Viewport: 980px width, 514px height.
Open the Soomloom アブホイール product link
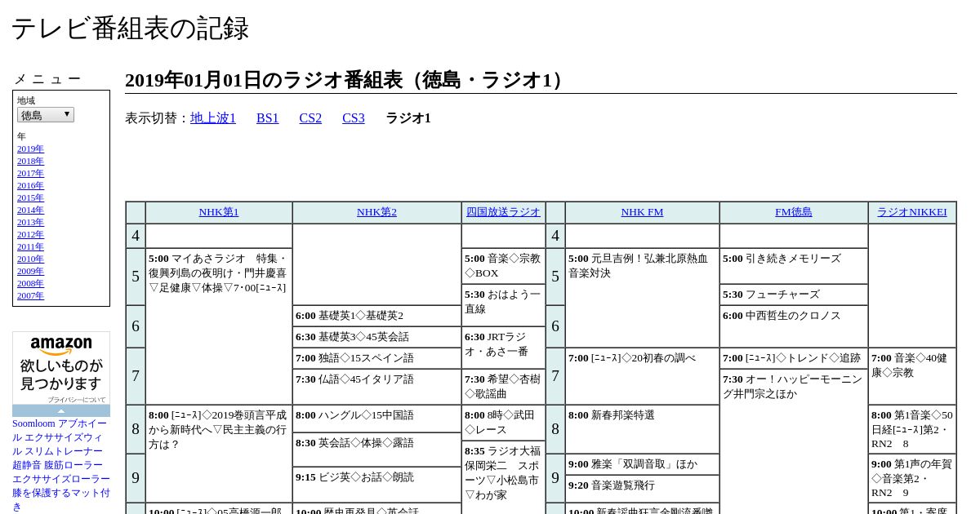(61, 465)
